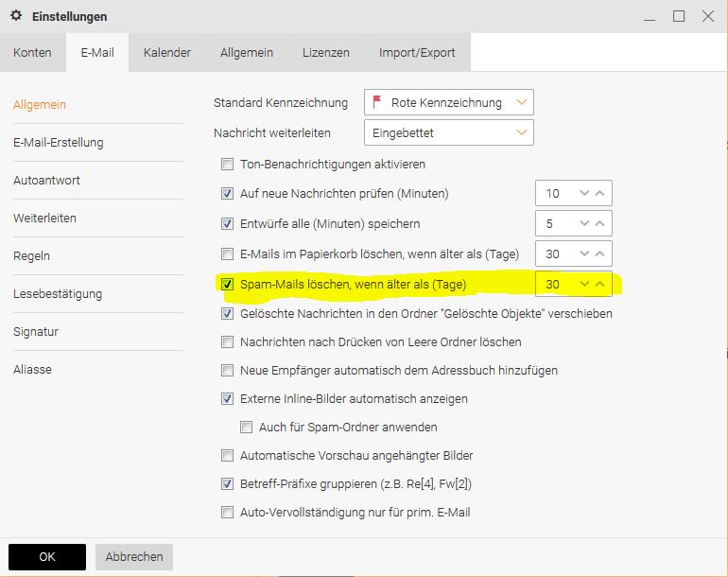Switch to the Kalender tab
This screenshot has width=728, height=577.
point(167,52)
